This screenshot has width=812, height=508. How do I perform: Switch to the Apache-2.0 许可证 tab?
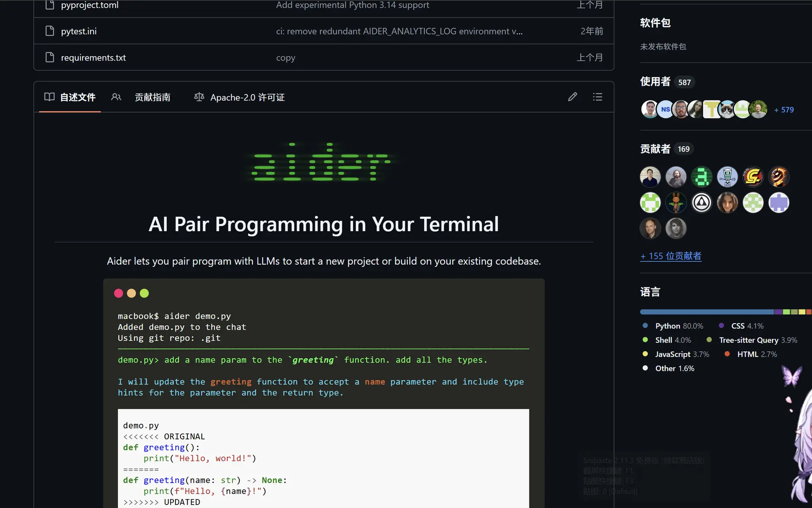tap(239, 97)
